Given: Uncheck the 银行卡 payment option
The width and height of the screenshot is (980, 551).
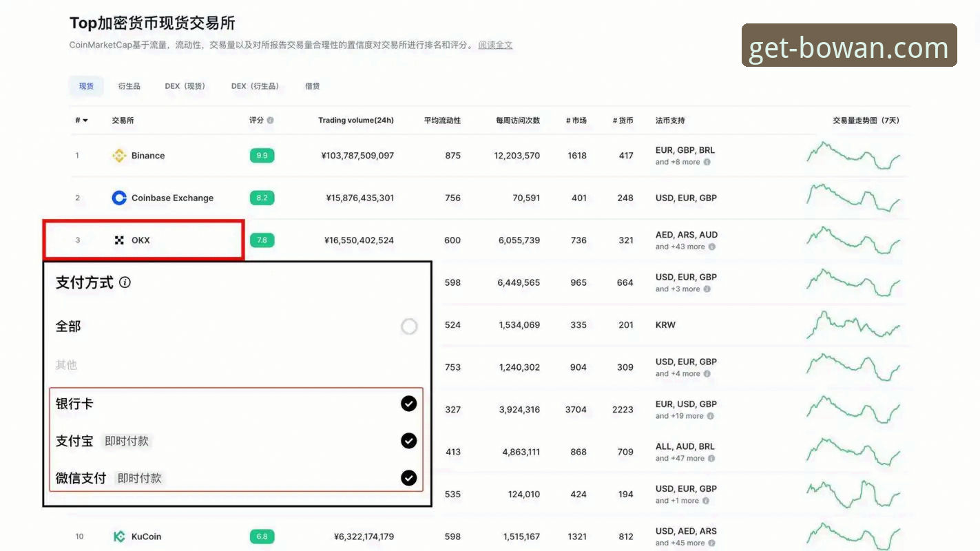Looking at the screenshot, I should pyautogui.click(x=409, y=404).
